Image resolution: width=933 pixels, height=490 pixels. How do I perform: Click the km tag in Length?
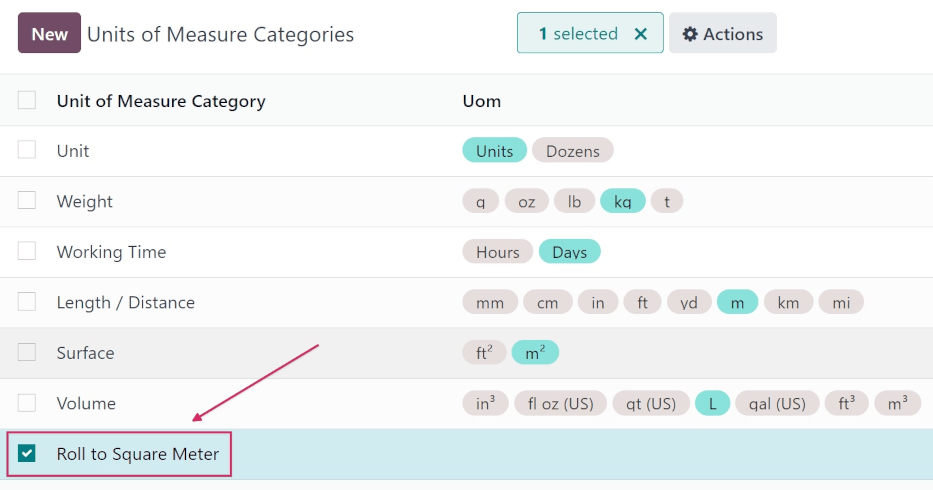point(788,303)
